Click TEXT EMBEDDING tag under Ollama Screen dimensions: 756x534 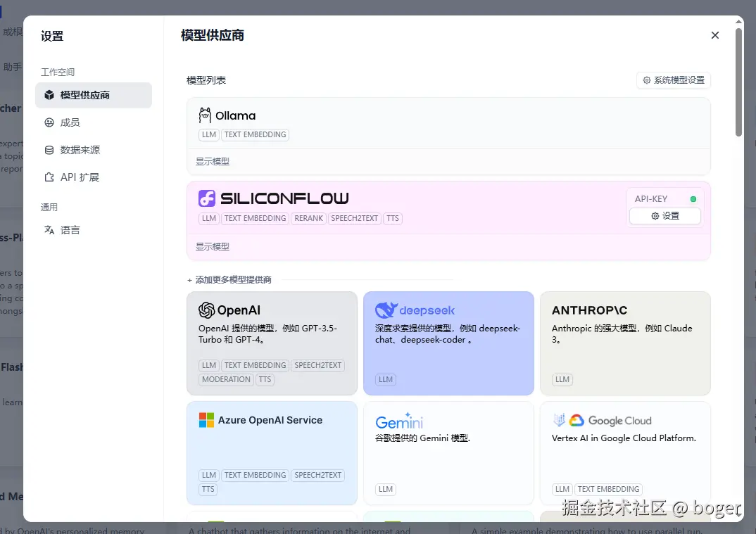[255, 134]
